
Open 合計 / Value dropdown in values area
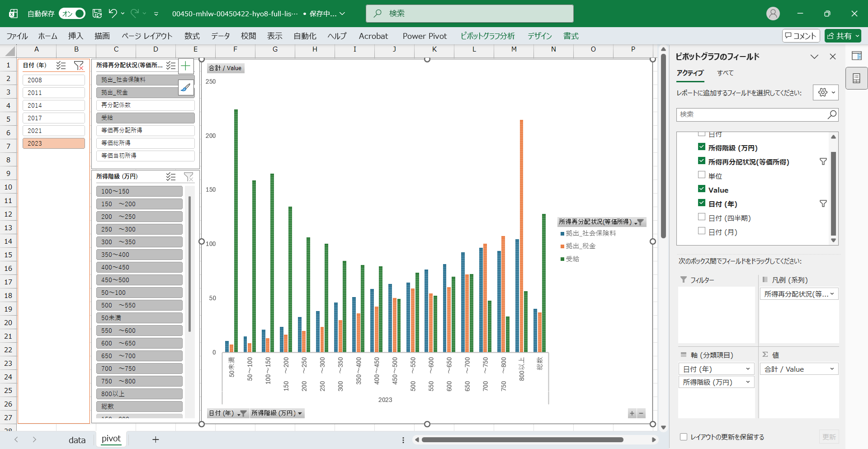[799, 369]
